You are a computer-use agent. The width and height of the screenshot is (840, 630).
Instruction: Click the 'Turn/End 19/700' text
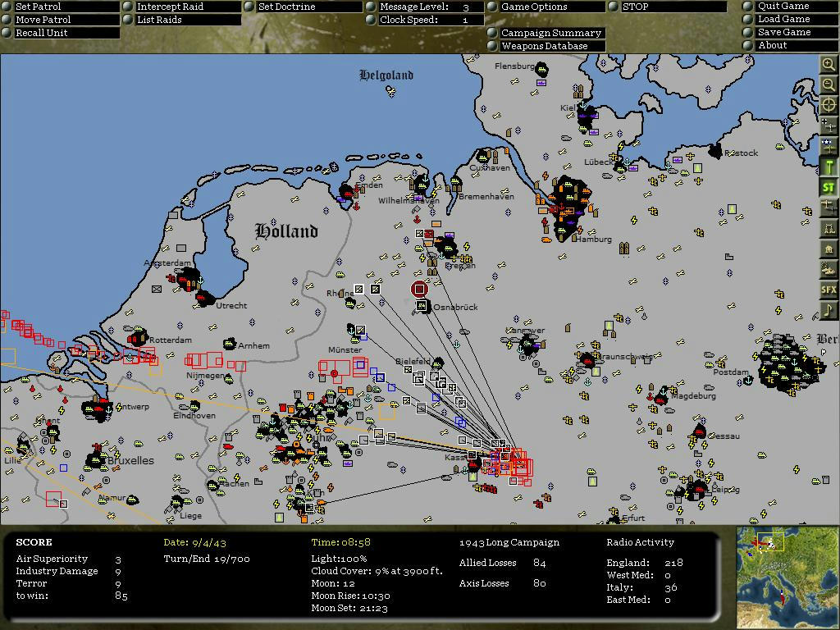(207, 559)
